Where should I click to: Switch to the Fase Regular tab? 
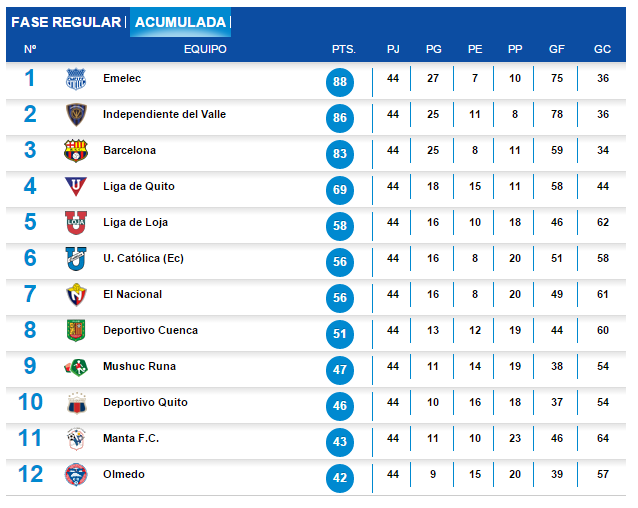(66, 22)
